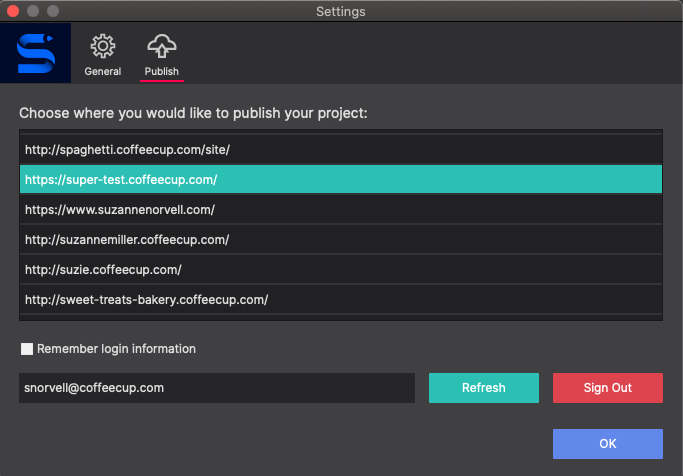Viewport: 683px width, 476px height.
Task: Confirm settings with the OK button
Action: 608,444
